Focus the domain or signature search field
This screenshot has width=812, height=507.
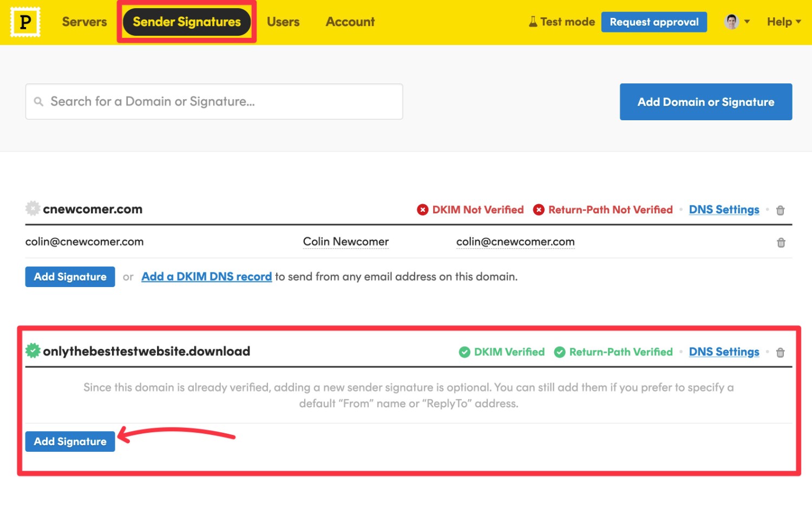(x=214, y=101)
